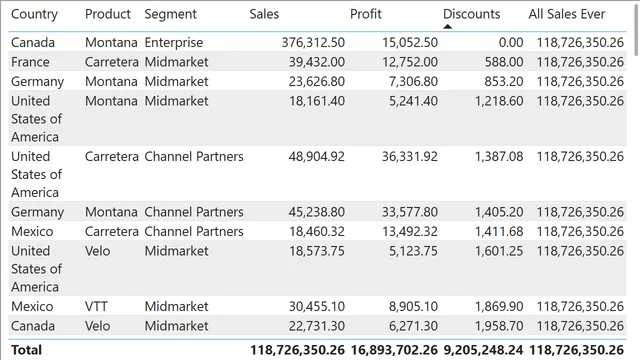Sort by the Country column header

[x=34, y=14]
